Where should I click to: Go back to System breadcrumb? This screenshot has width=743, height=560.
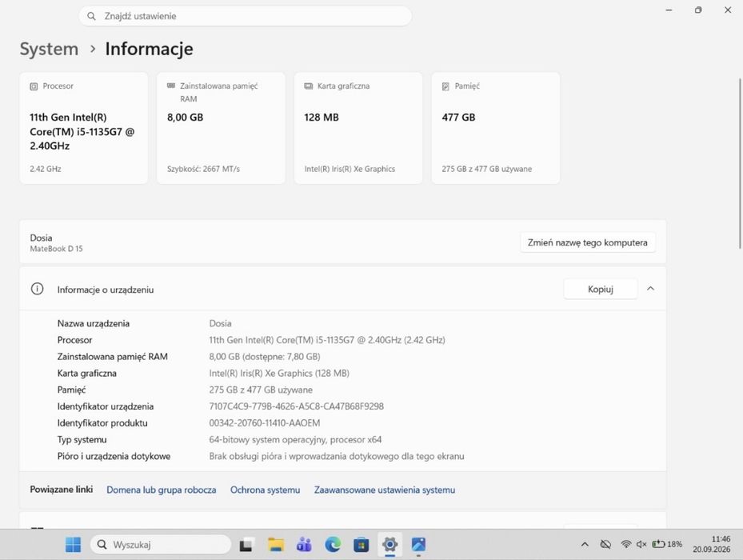[50, 49]
